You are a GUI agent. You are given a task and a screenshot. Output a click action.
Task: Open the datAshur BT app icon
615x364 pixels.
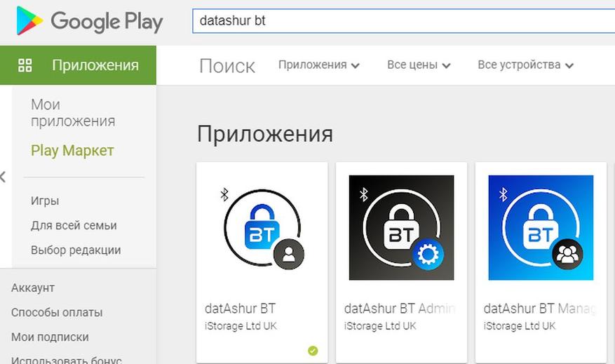tap(262, 227)
